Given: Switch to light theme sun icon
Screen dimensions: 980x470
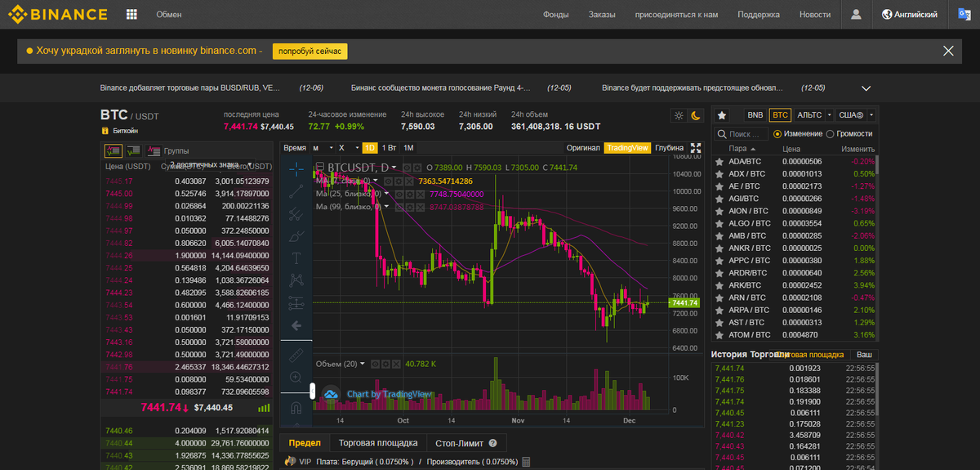Looking at the screenshot, I should pos(679,116).
